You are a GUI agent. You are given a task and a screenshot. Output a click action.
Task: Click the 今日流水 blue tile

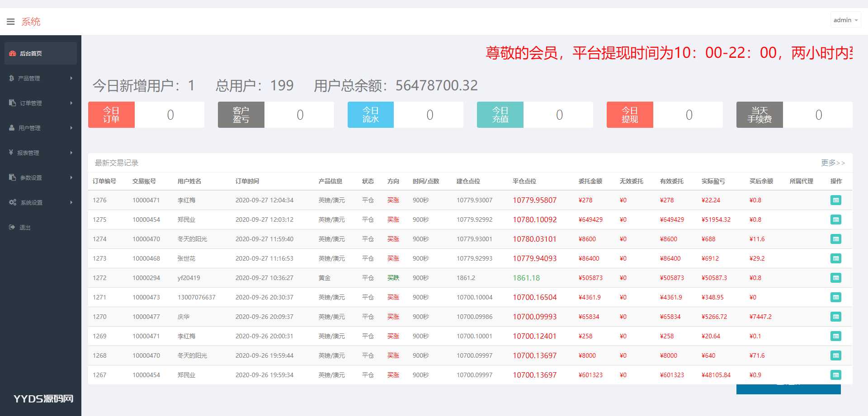[370, 115]
